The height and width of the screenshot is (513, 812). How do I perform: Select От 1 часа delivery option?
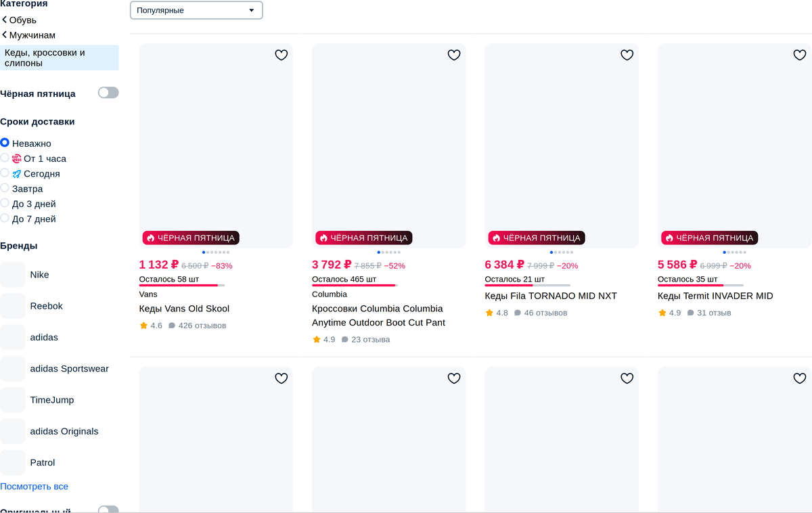pos(5,158)
